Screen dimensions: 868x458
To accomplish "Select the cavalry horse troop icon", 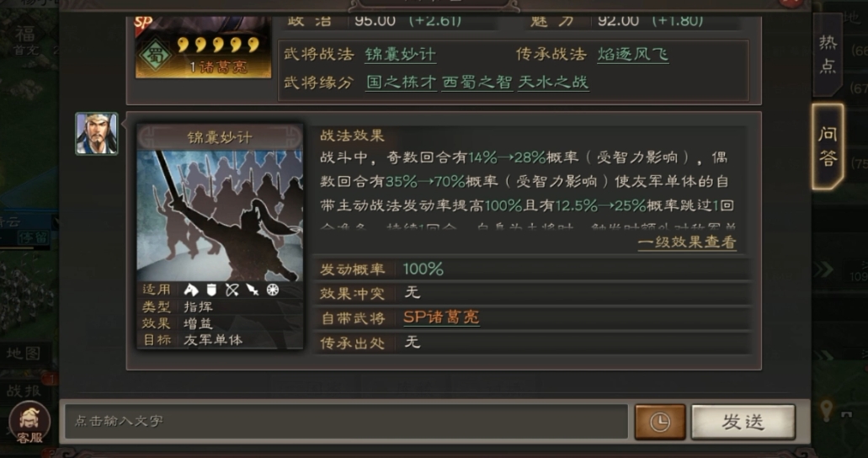I will pyautogui.click(x=191, y=290).
